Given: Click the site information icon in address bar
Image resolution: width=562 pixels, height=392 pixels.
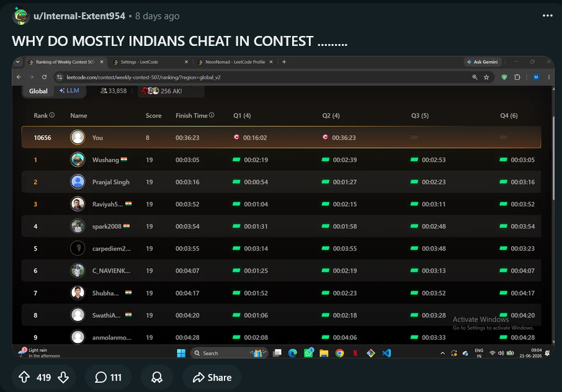Looking at the screenshot, I should click(60, 77).
